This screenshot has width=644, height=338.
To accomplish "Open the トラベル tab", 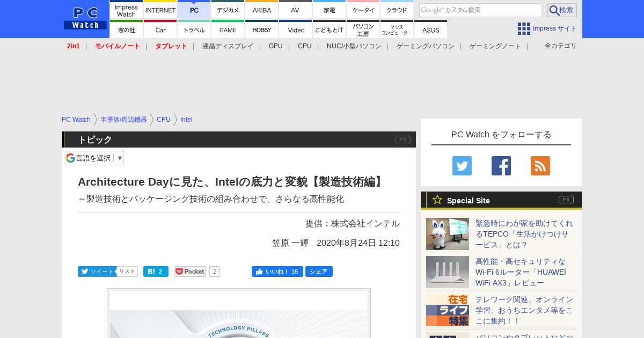I will coord(194,29).
